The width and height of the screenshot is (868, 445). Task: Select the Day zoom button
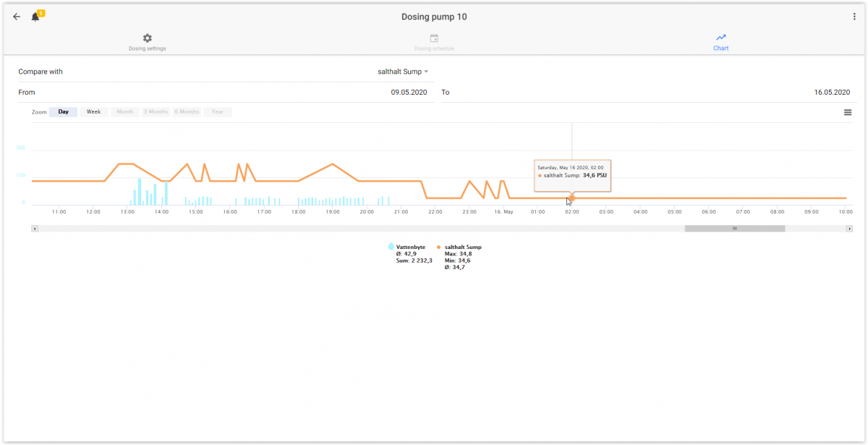click(63, 112)
